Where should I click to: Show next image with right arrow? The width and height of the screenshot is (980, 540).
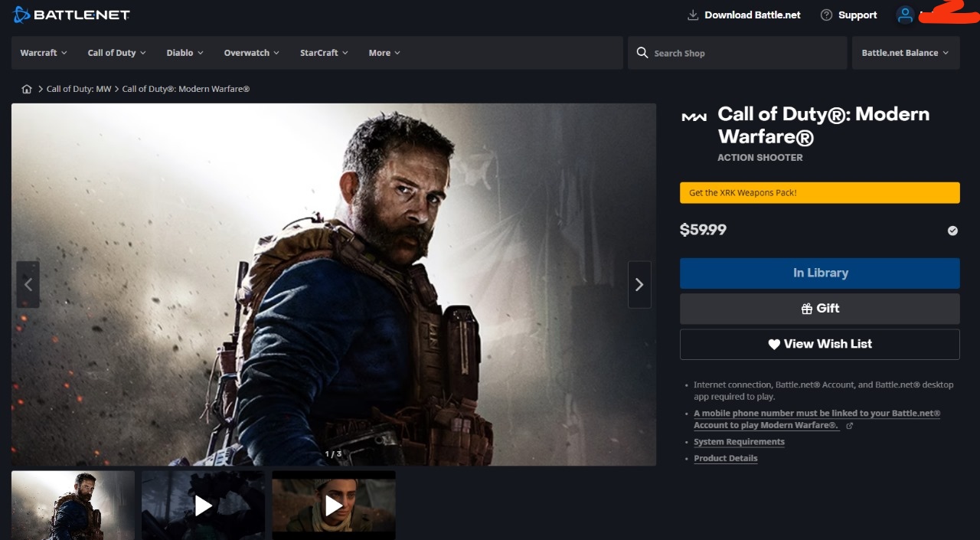(x=639, y=285)
